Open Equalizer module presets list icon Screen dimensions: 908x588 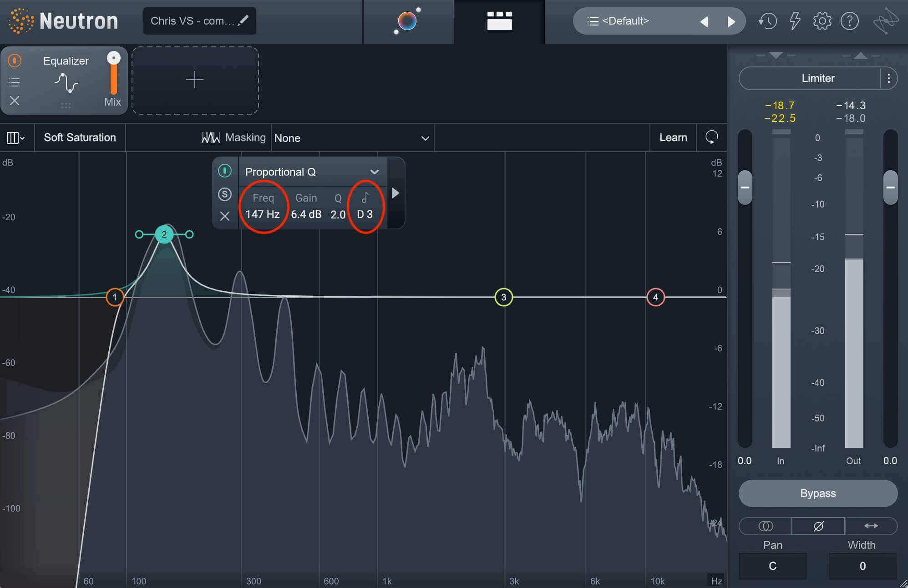(15, 82)
